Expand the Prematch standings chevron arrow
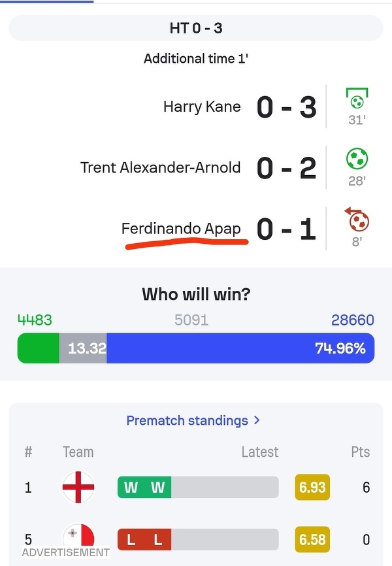 point(257,420)
